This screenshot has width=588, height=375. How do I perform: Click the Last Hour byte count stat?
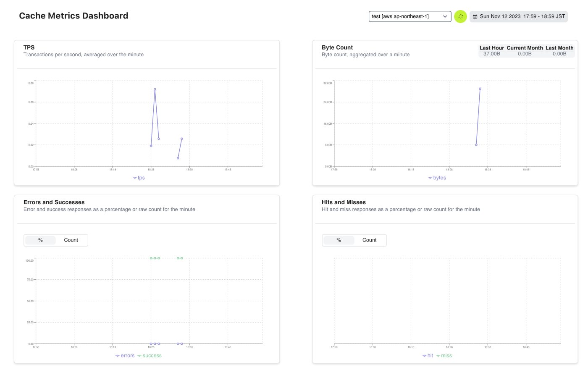[x=492, y=51]
